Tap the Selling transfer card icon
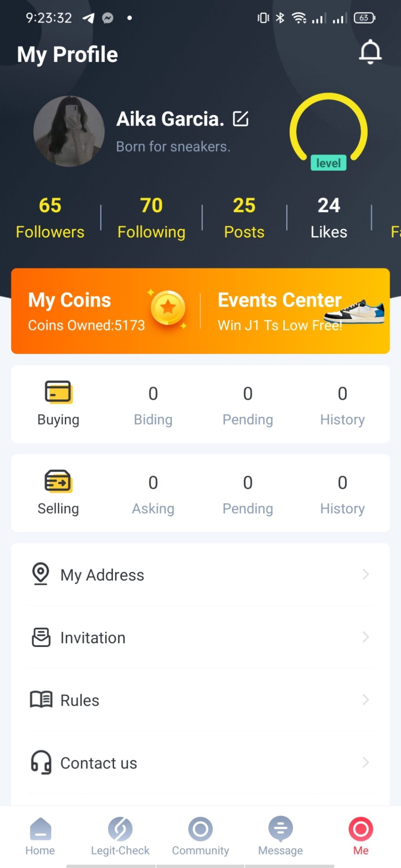 (58, 481)
